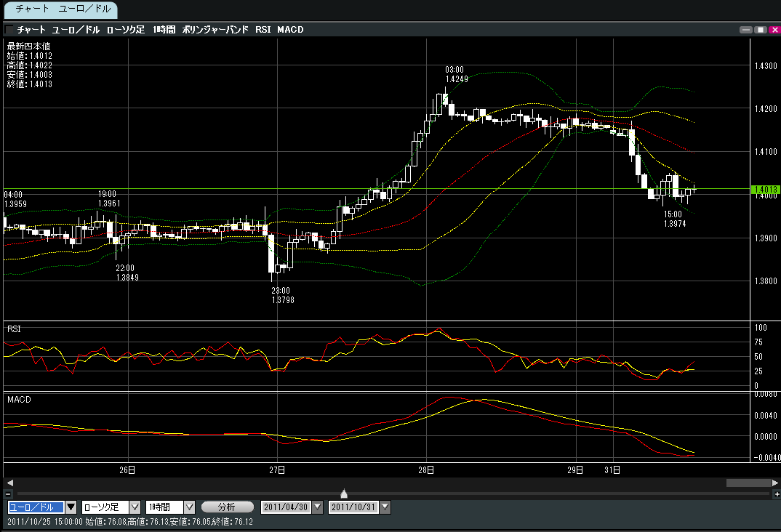Screen dimensions: 781x532
Task: Click the 2011/04/30 start date field
Action: (x=286, y=507)
